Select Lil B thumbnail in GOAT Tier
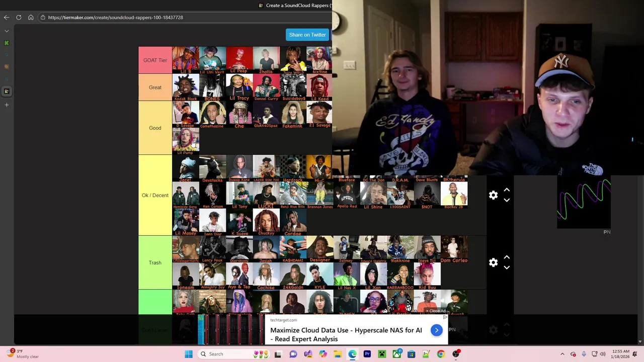 [186, 60]
